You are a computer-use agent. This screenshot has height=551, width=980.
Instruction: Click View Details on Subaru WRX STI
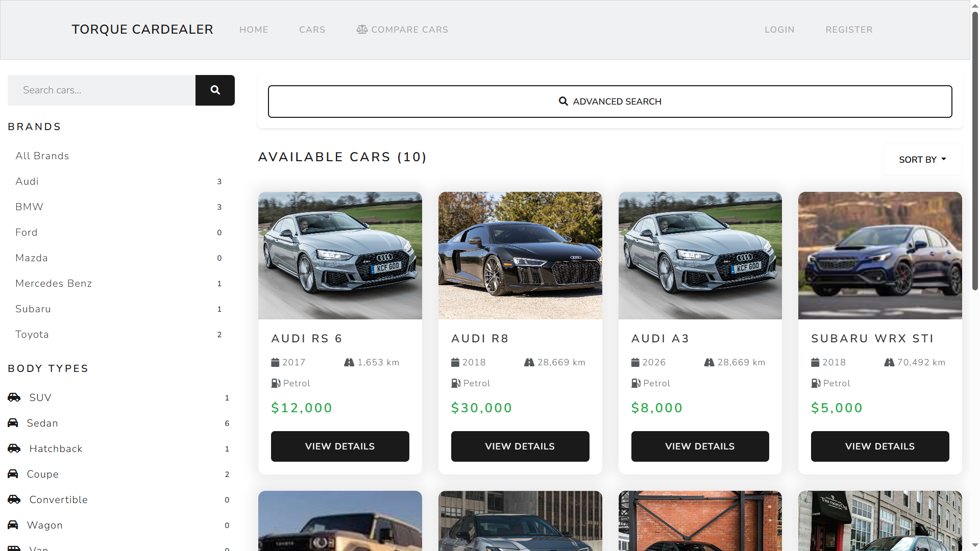point(879,446)
